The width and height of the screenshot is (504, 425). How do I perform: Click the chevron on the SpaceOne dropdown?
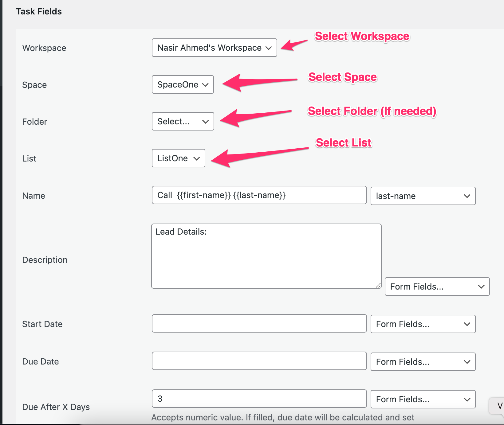[205, 84]
